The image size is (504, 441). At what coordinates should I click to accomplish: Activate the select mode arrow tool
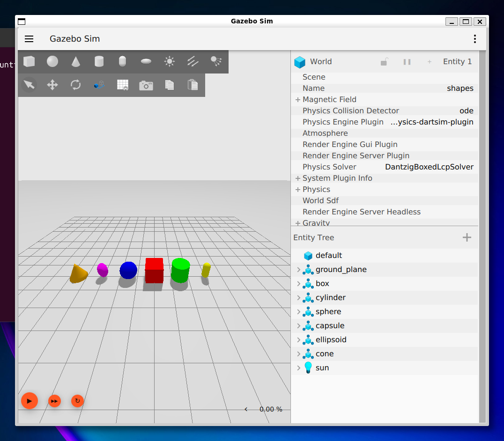pyautogui.click(x=29, y=85)
